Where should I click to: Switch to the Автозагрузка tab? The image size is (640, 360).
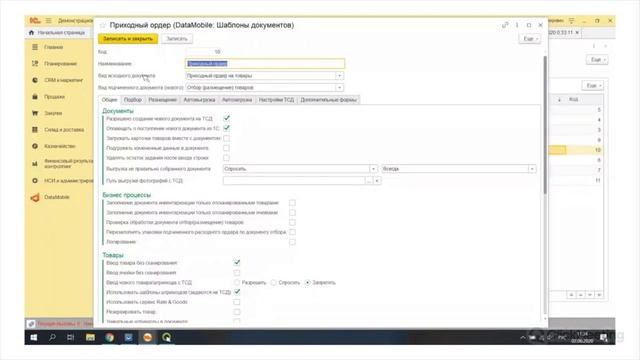[237, 100]
